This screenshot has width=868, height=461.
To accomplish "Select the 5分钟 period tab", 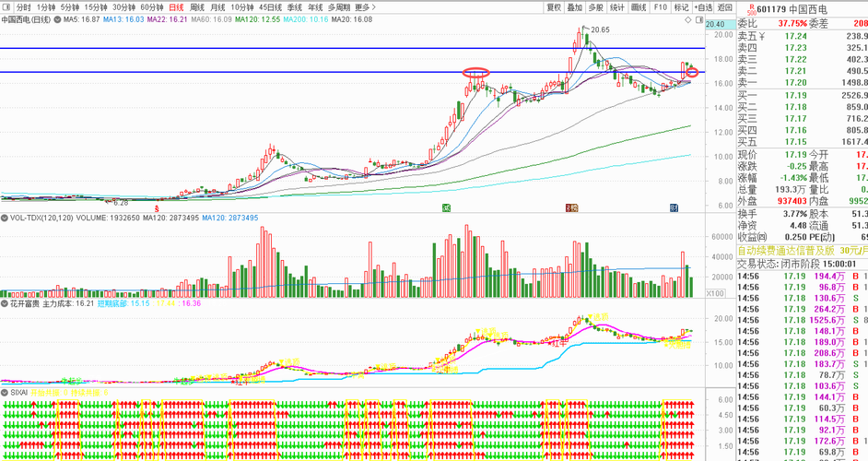I will coord(70,7).
